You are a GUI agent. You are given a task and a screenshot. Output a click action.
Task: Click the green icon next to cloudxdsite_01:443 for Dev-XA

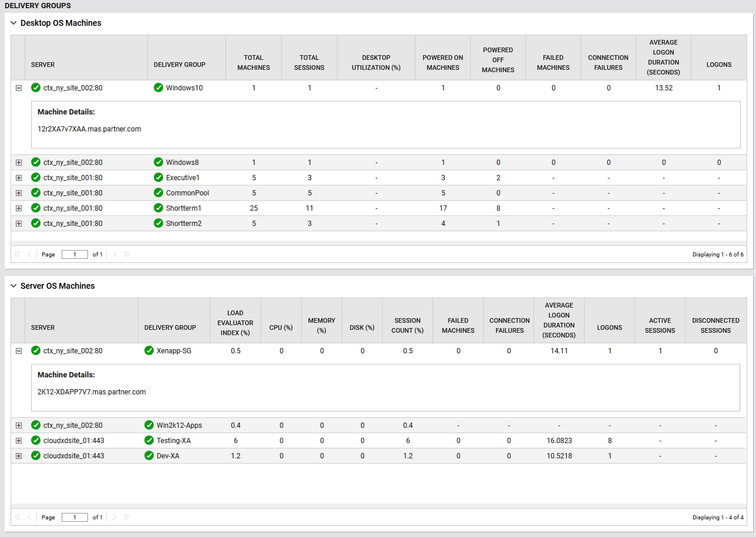(35, 455)
